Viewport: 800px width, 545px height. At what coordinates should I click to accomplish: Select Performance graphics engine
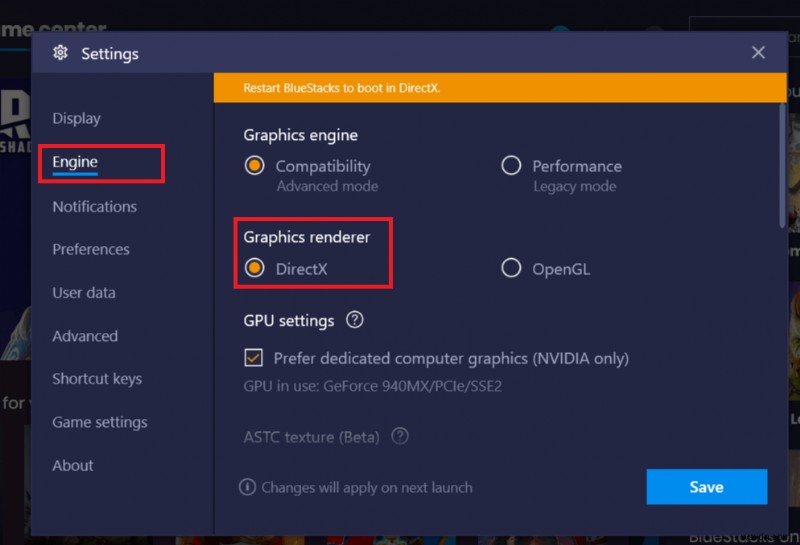click(511, 166)
